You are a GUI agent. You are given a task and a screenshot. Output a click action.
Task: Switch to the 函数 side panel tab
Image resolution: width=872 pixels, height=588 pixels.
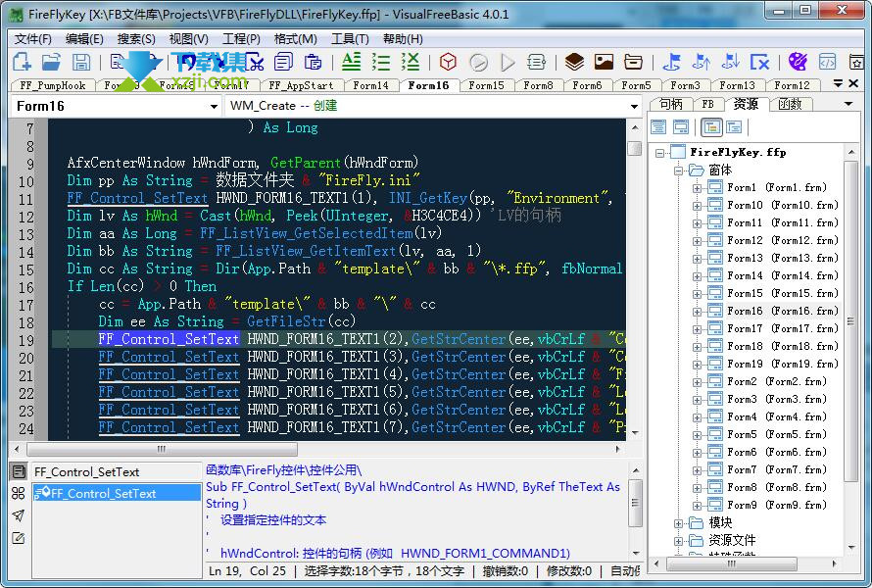point(790,104)
